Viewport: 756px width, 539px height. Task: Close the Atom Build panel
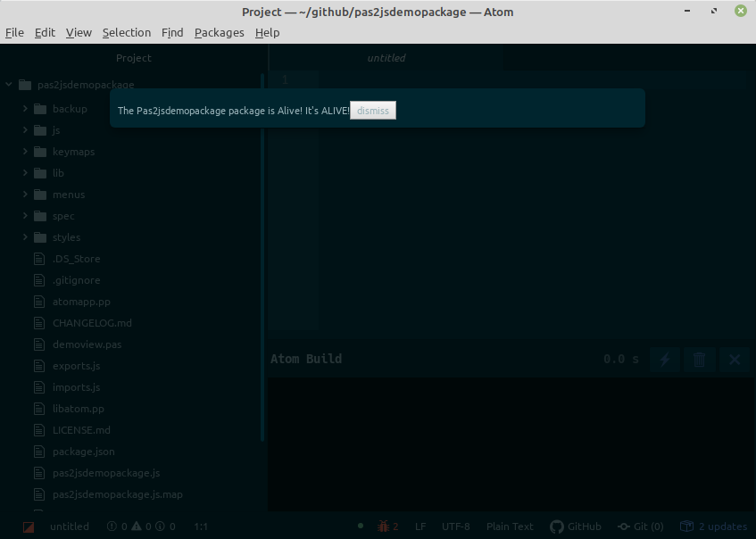735,359
